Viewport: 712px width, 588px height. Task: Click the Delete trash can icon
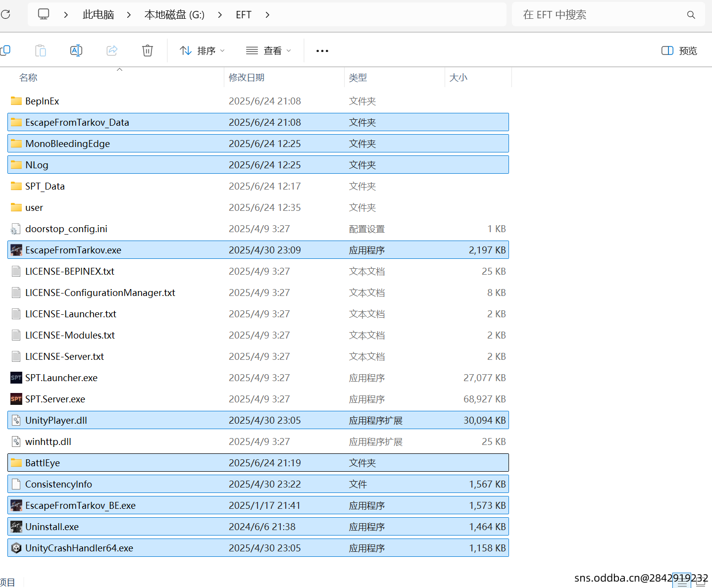148,50
